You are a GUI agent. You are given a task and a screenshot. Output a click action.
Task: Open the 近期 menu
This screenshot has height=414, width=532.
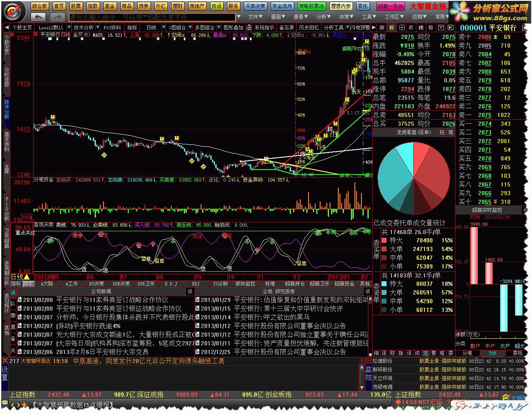point(419,17)
